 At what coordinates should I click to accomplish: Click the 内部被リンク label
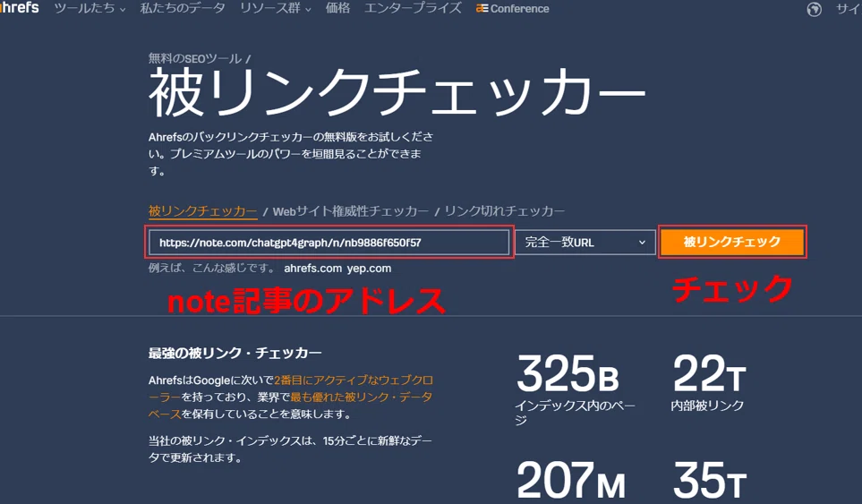707,406
